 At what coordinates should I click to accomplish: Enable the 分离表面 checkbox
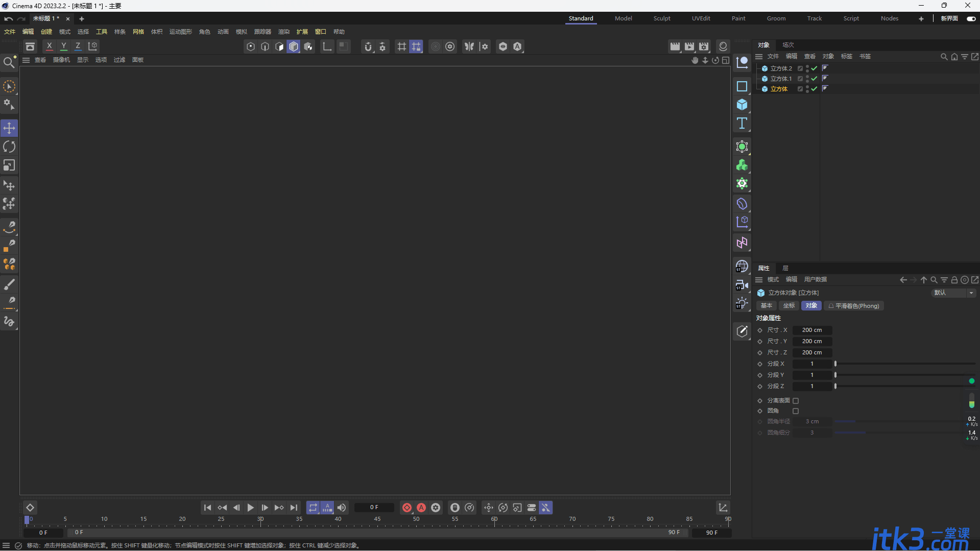pyautogui.click(x=796, y=401)
